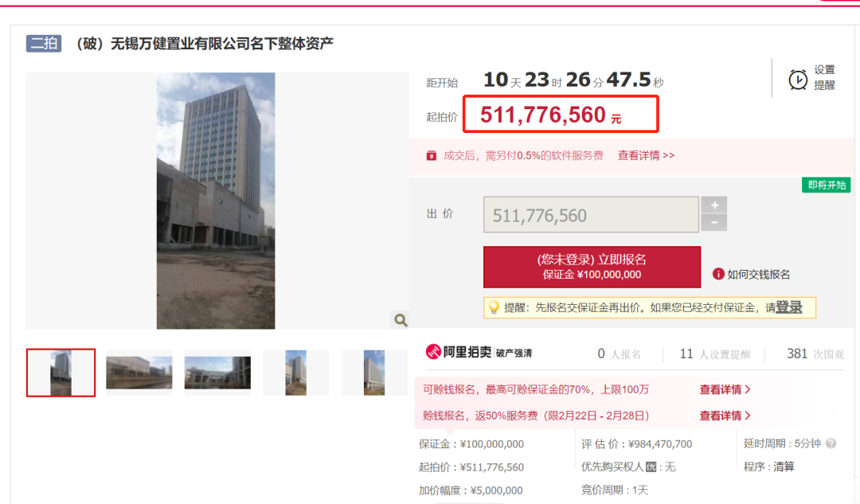Viewport: 860px width, 504px height.
Task: Increase bid with the plus button
Action: pos(714,205)
